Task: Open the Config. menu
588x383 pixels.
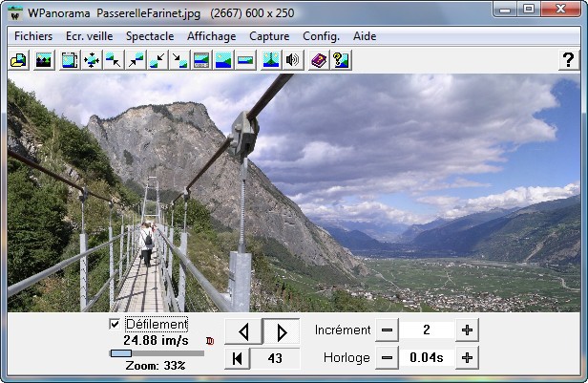Action: [x=321, y=36]
